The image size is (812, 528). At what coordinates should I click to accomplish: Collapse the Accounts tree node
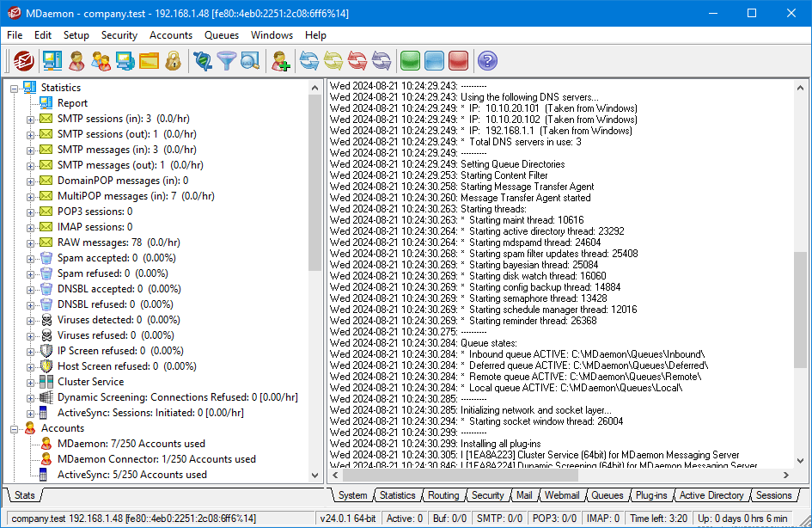click(x=15, y=429)
